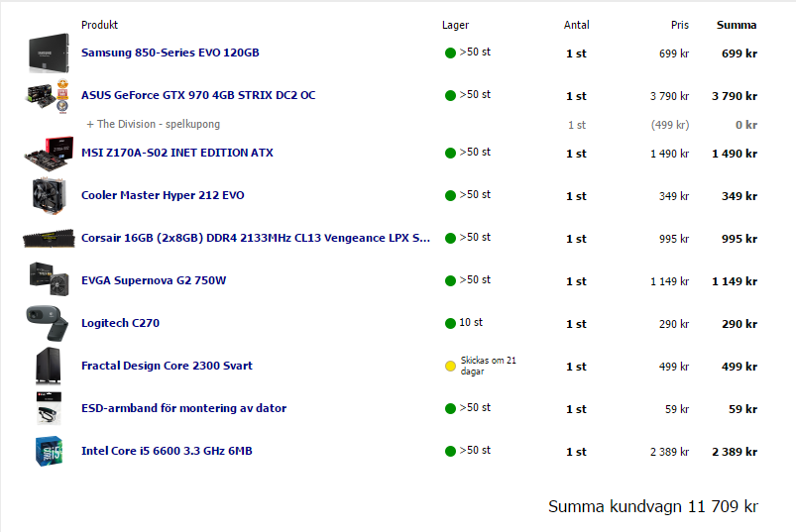Click the '995 kr' sum for Corsair RAM
This screenshot has width=796, height=532.
point(739,239)
